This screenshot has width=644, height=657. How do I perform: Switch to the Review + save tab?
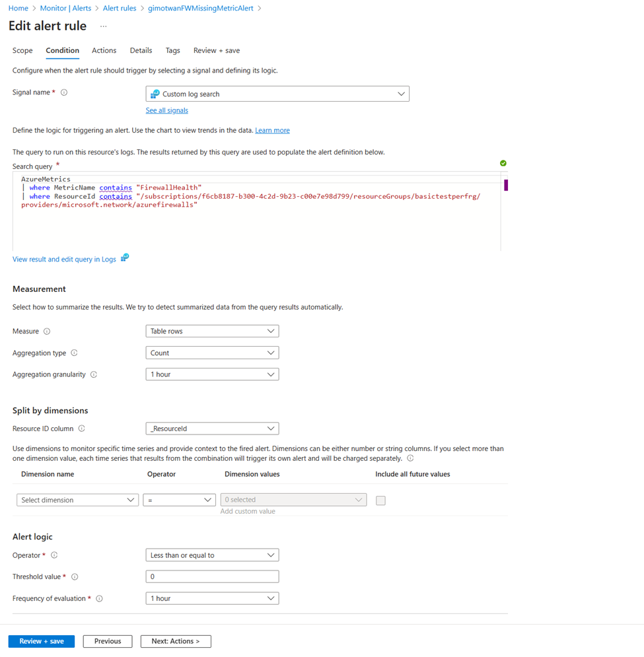[217, 50]
